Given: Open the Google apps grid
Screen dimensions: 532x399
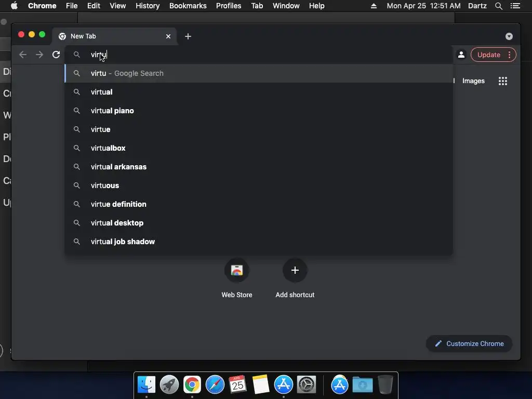Looking at the screenshot, I should (x=503, y=81).
